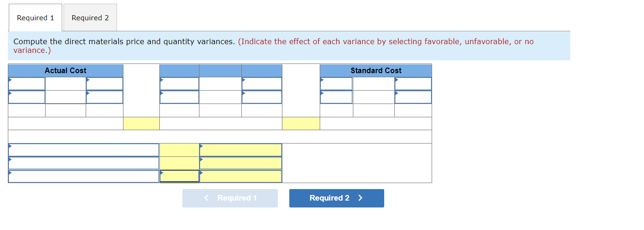Click the Standard Cost column header
This screenshot has height=230, width=644.
coord(376,70)
